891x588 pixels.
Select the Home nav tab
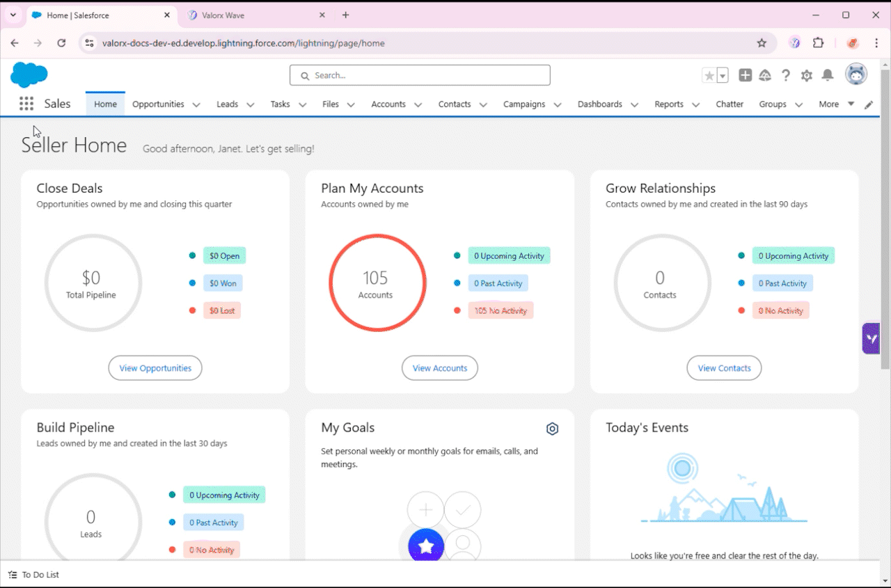pyautogui.click(x=106, y=104)
